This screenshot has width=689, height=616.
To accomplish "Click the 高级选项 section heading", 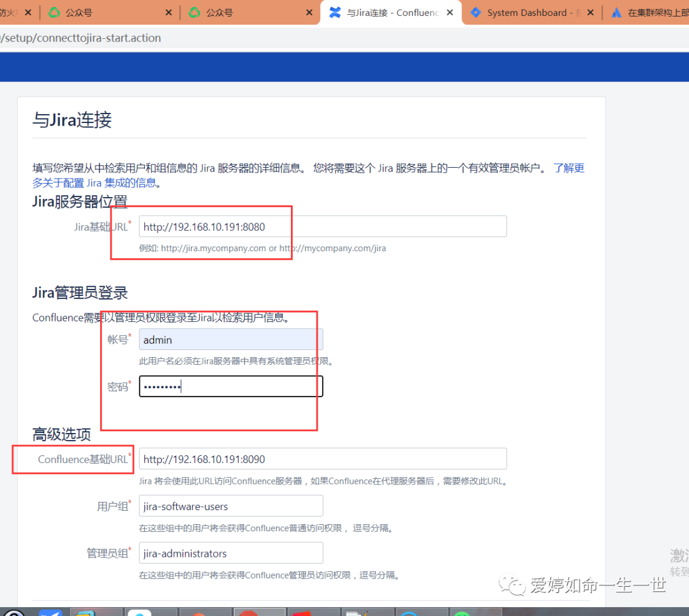I will pyautogui.click(x=61, y=434).
